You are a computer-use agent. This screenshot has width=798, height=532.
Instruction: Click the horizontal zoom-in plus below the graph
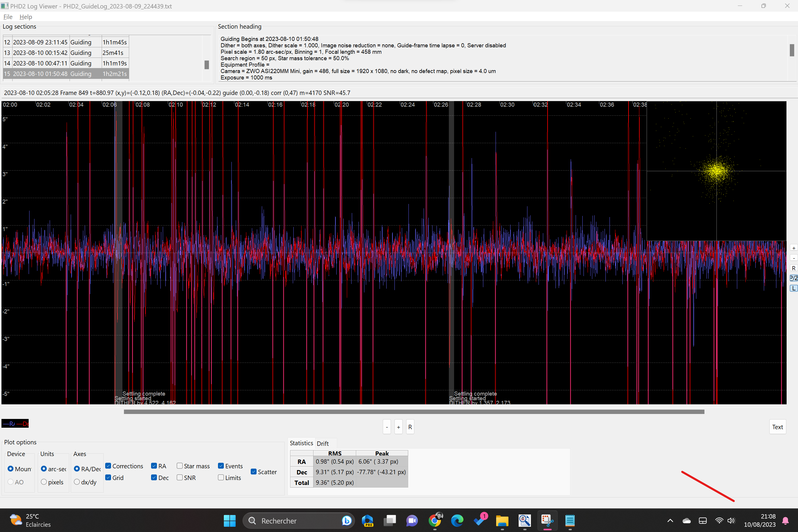tap(398, 427)
